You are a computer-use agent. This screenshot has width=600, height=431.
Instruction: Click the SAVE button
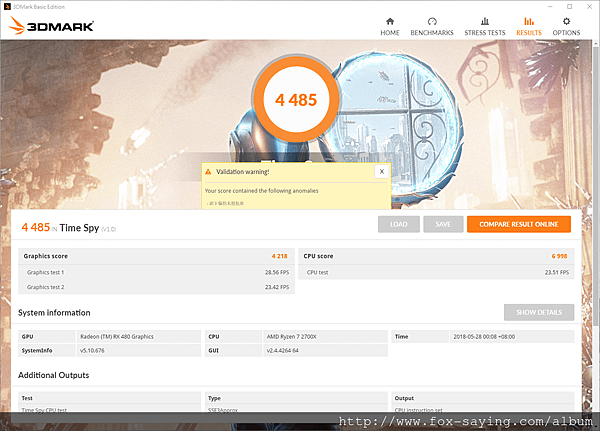click(x=443, y=224)
